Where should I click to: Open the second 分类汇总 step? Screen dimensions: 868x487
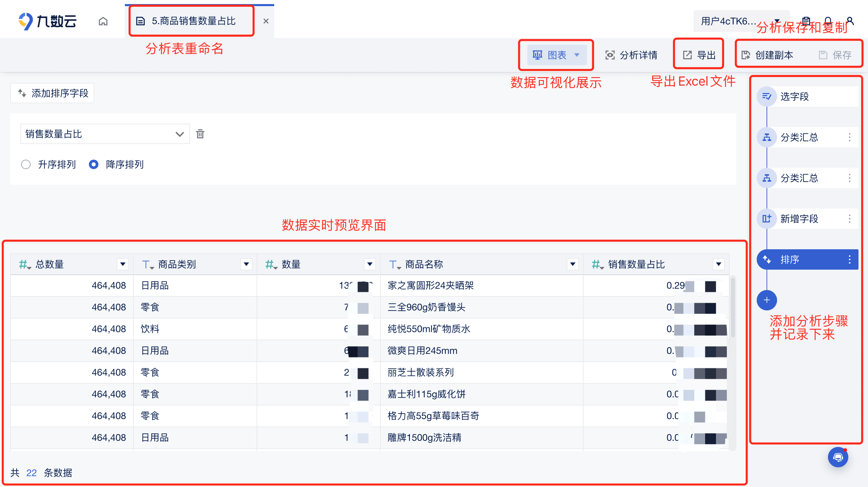pyautogui.click(x=808, y=178)
